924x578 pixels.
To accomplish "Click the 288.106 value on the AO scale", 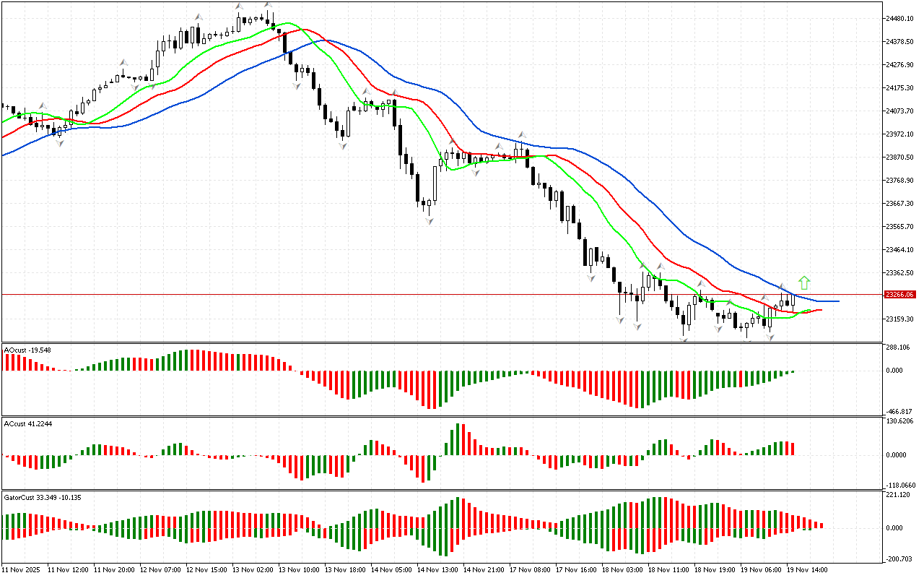I will [x=899, y=348].
